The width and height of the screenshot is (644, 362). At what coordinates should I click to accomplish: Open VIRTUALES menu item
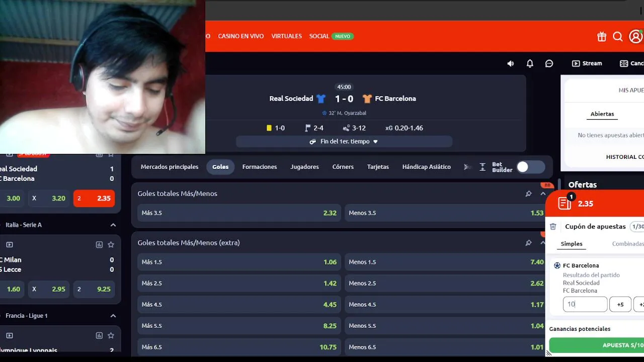click(x=287, y=36)
